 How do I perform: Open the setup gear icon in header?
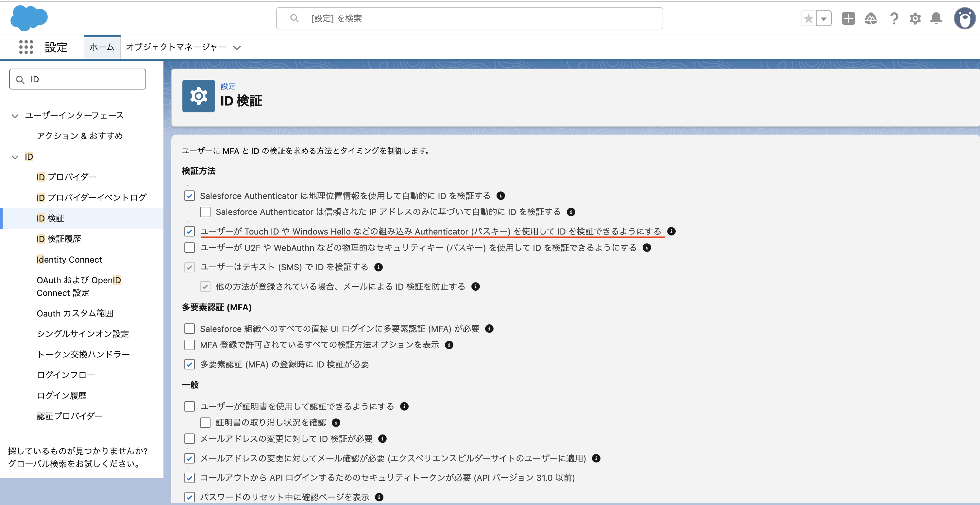tap(915, 18)
